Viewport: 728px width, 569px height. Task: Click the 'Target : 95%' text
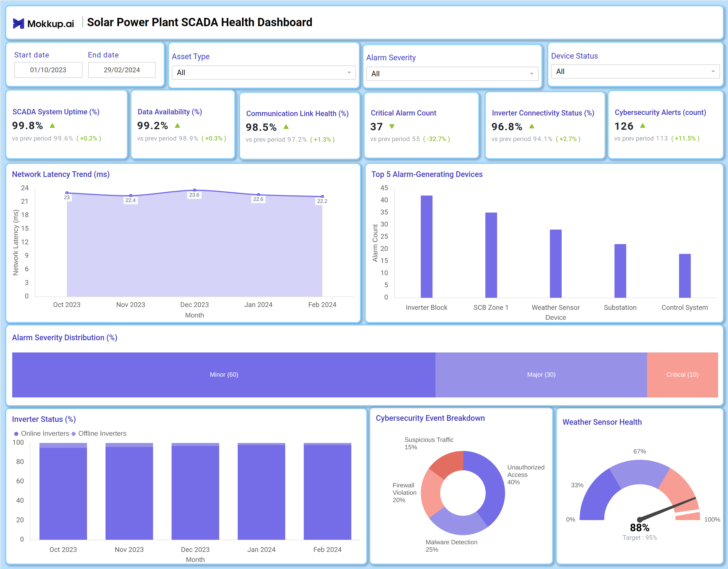(x=640, y=538)
